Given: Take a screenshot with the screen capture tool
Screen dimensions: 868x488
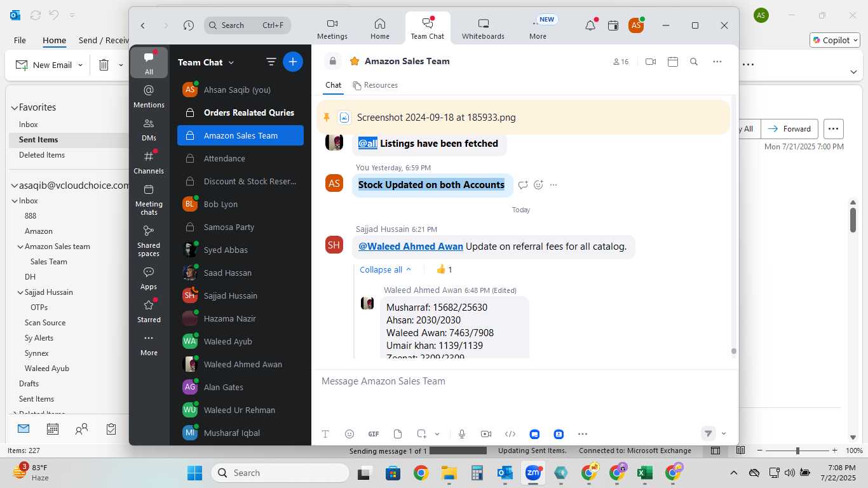Looking at the screenshot, I should tap(421, 434).
